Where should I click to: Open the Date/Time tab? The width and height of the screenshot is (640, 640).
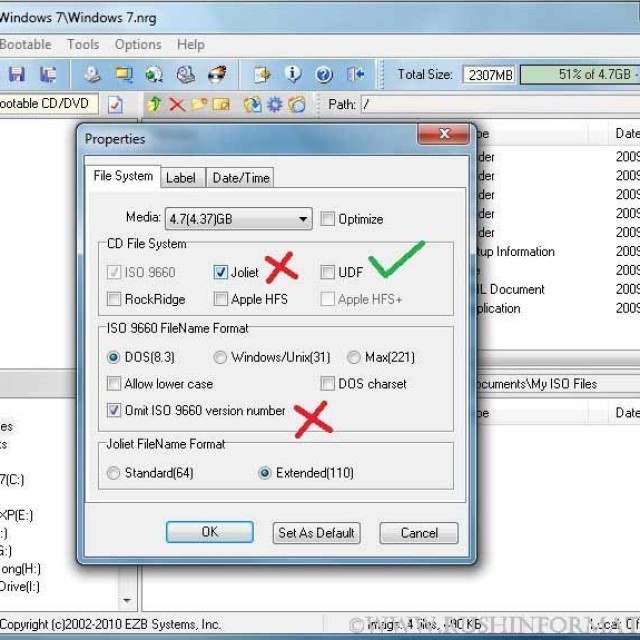(x=241, y=178)
